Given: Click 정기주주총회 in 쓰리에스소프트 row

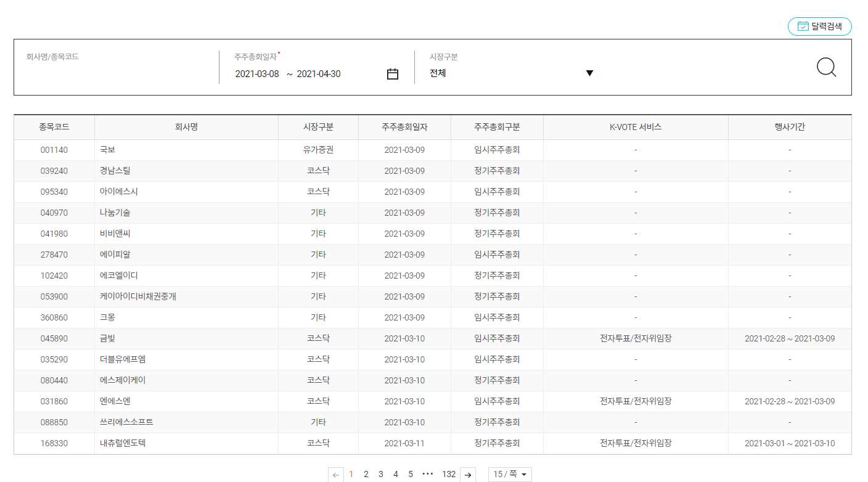Looking at the screenshot, I should pos(497,422).
